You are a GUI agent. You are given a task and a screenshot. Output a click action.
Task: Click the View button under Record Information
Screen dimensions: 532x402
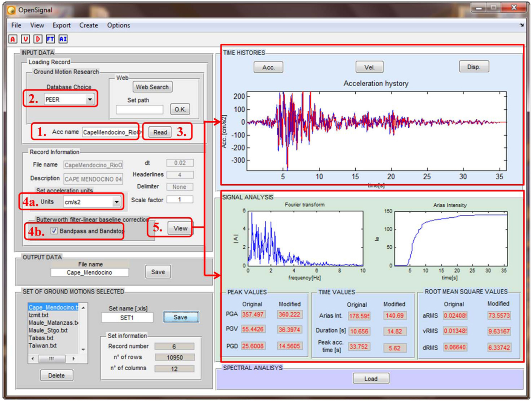point(180,228)
